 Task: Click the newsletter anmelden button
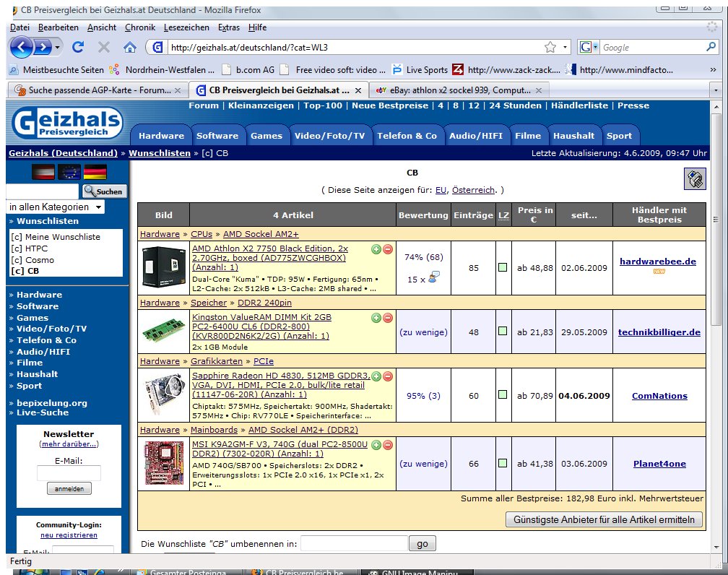[69, 488]
